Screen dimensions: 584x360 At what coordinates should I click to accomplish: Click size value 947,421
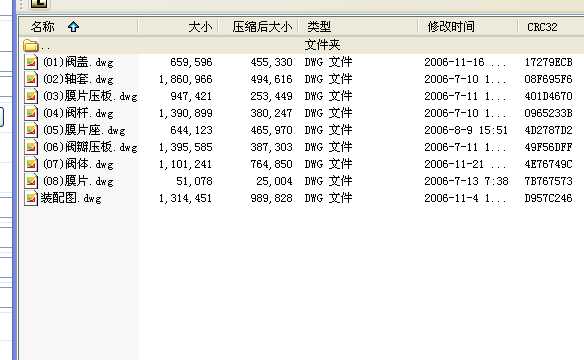191,96
